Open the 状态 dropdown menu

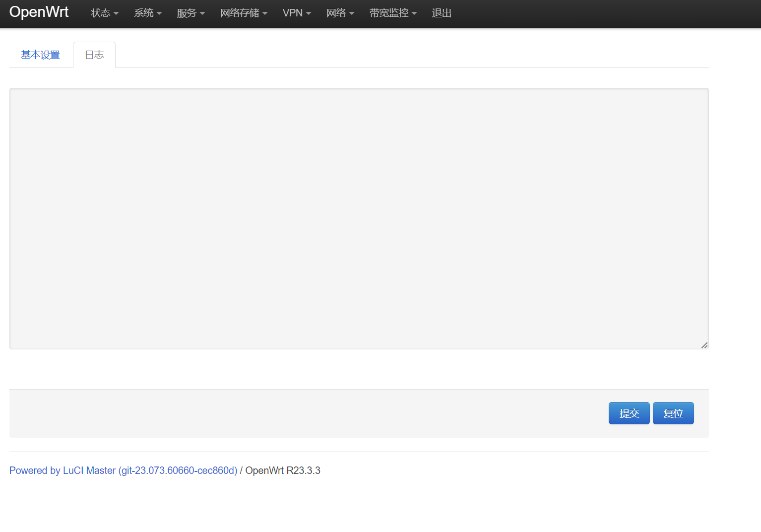click(105, 13)
